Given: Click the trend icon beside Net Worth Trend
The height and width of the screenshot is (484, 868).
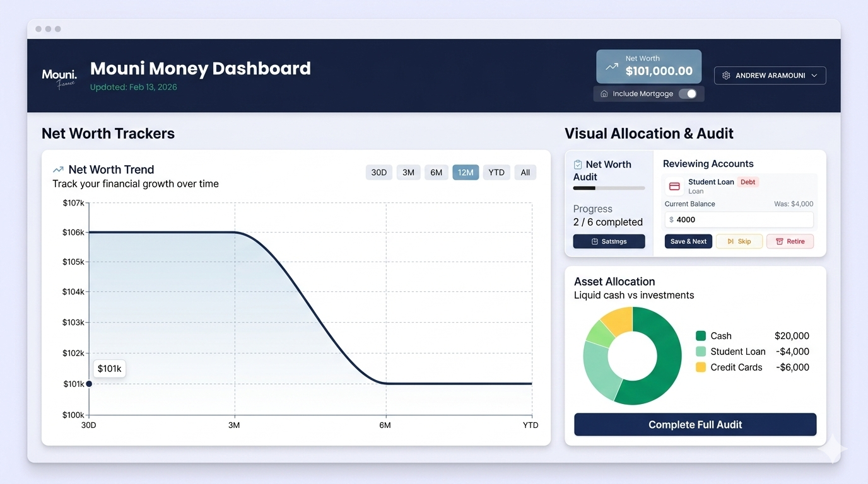Looking at the screenshot, I should [58, 170].
